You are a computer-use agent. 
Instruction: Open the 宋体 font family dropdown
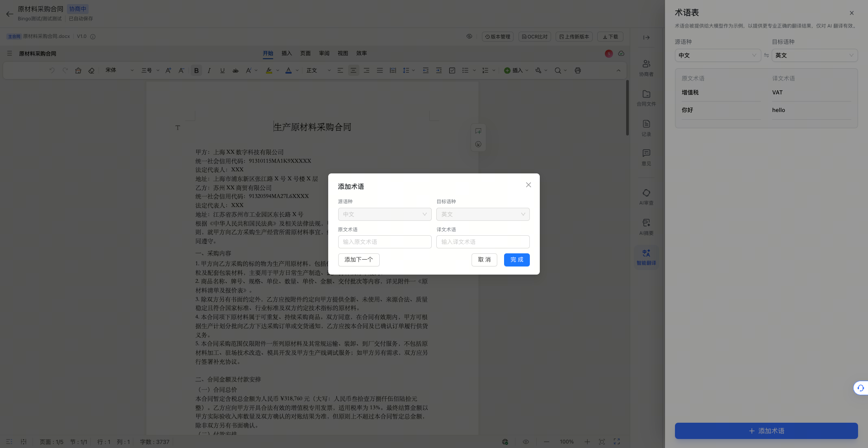pos(119,70)
